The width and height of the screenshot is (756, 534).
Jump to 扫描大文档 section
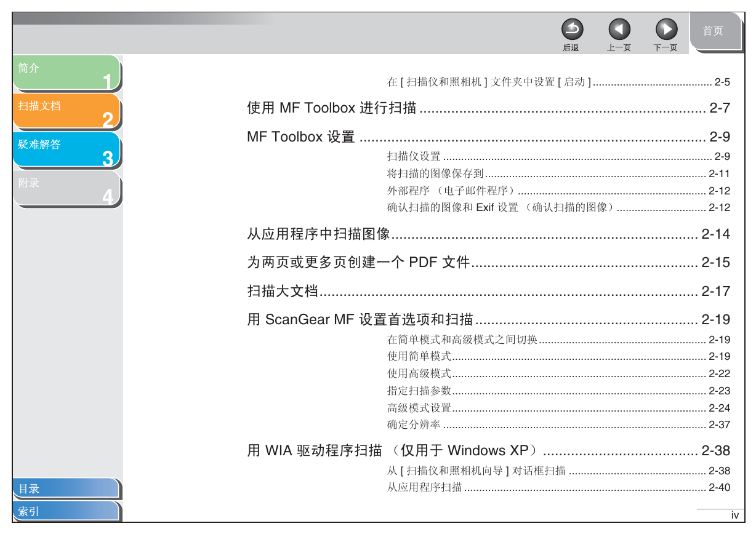488,291
